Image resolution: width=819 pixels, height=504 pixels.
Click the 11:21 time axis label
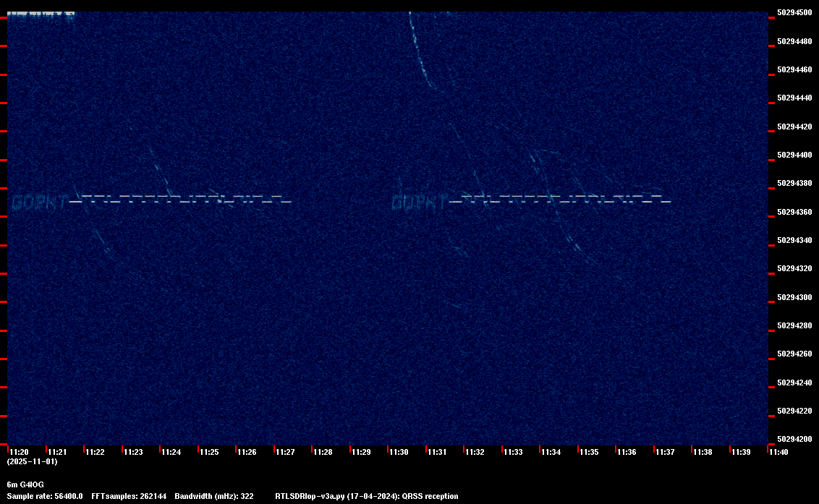coord(57,452)
